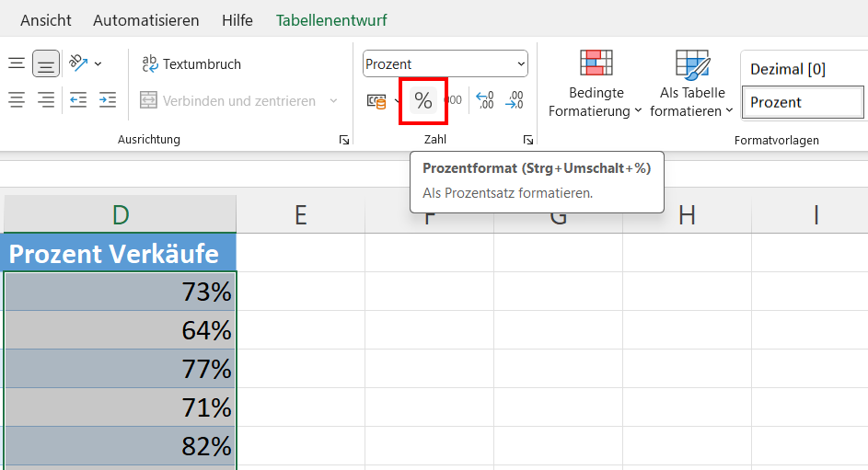This screenshot has width=868, height=470.
Task: Select the cell showing 73%
Action: pyautogui.click(x=121, y=292)
